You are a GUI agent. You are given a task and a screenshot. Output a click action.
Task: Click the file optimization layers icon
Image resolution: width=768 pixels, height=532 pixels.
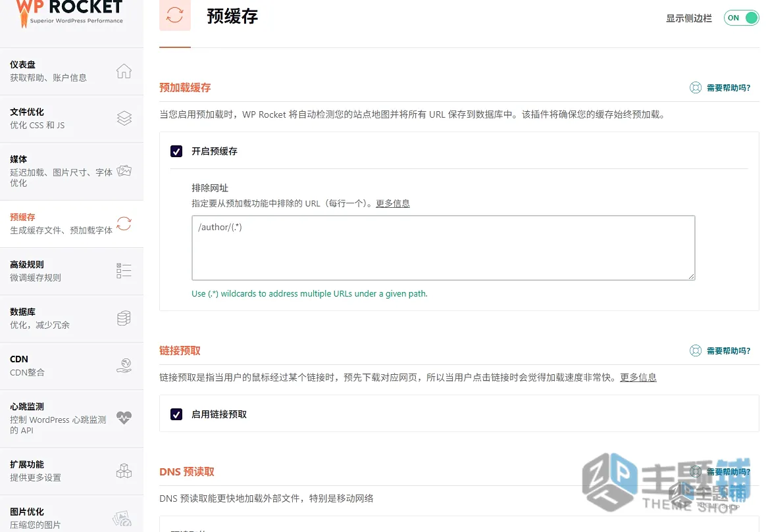(x=124, y=118)
